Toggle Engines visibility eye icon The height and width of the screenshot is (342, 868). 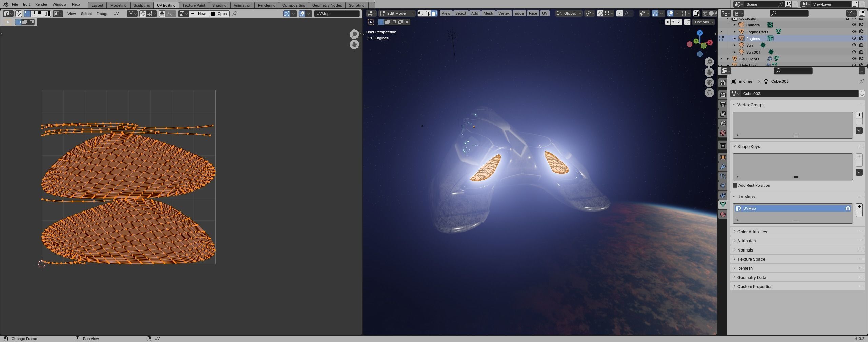(854, 38)
